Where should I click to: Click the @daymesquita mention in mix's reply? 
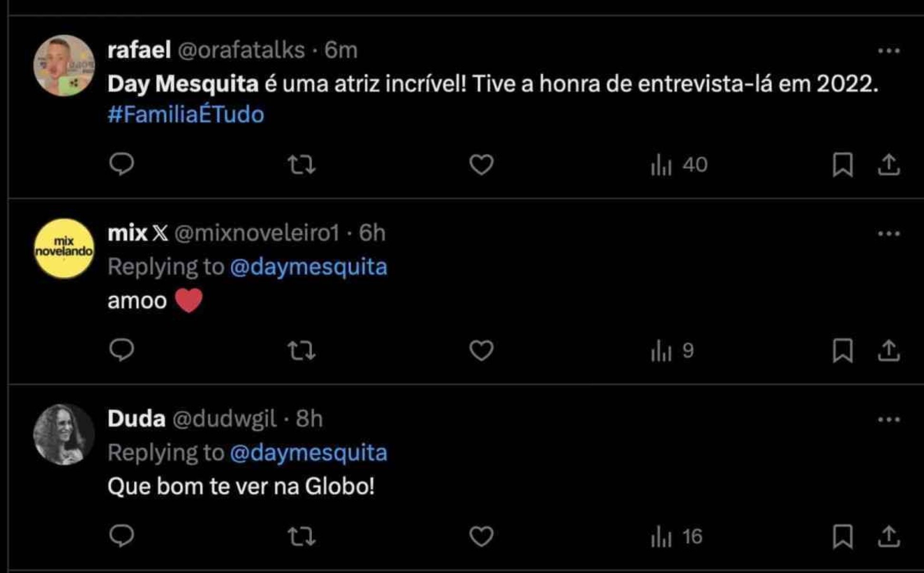(309, 267)
